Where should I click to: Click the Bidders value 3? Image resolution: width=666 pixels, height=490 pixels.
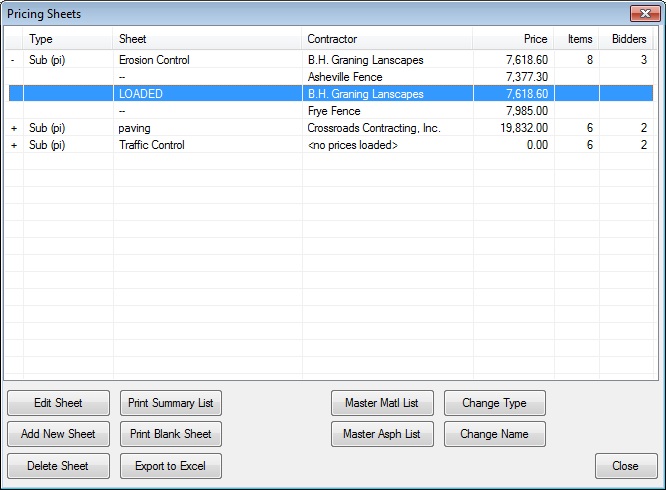point(644,60)
